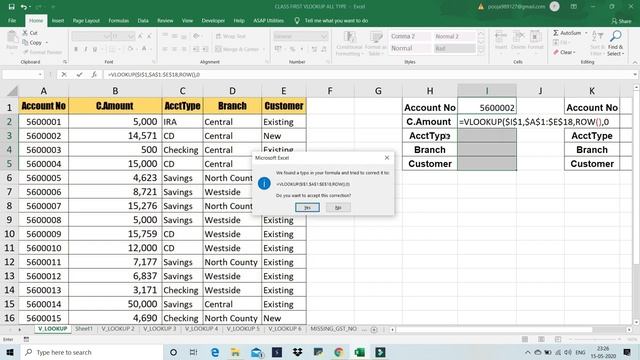Toggle Italic formatting button
Viewport: 640px width, 360px height.
[86, 49]
